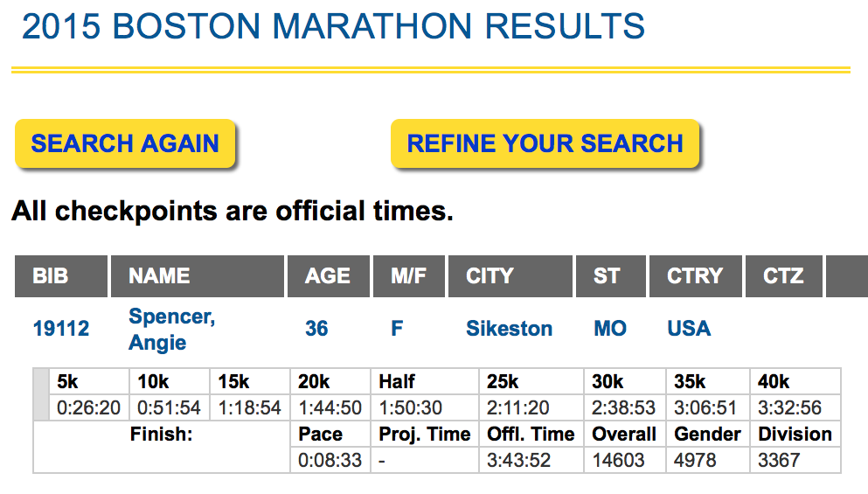Image resolution: width=868 pixels, height=494 pixels.
Task: Click the gray bar left of 5k
Action: click(x=41, y=394)
